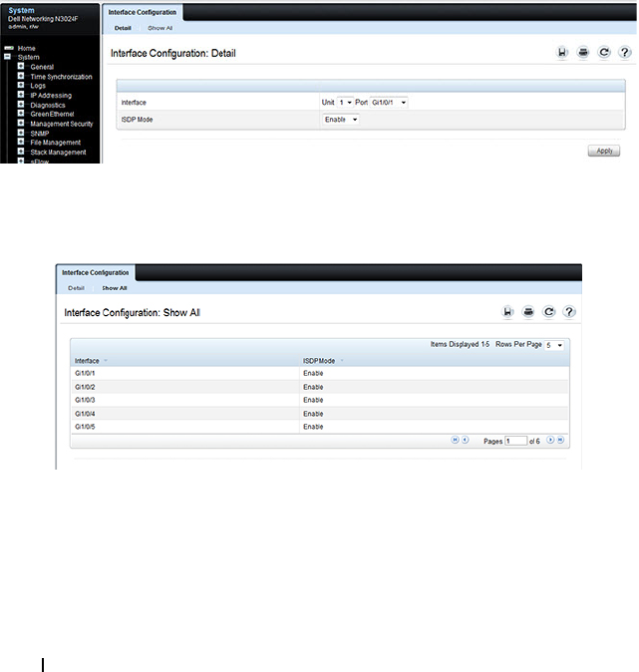Expand Diagnostics tree node
The image size is (639, 672).
(21, 104)
